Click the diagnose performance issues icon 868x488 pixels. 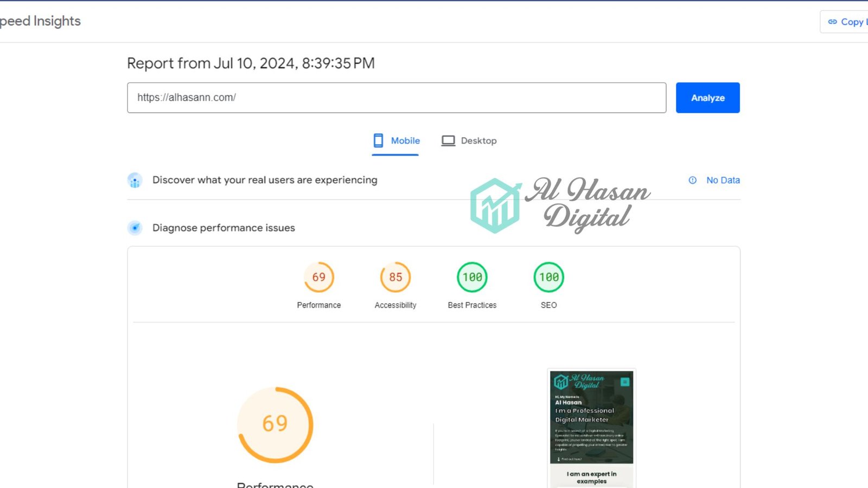[135, 228]
